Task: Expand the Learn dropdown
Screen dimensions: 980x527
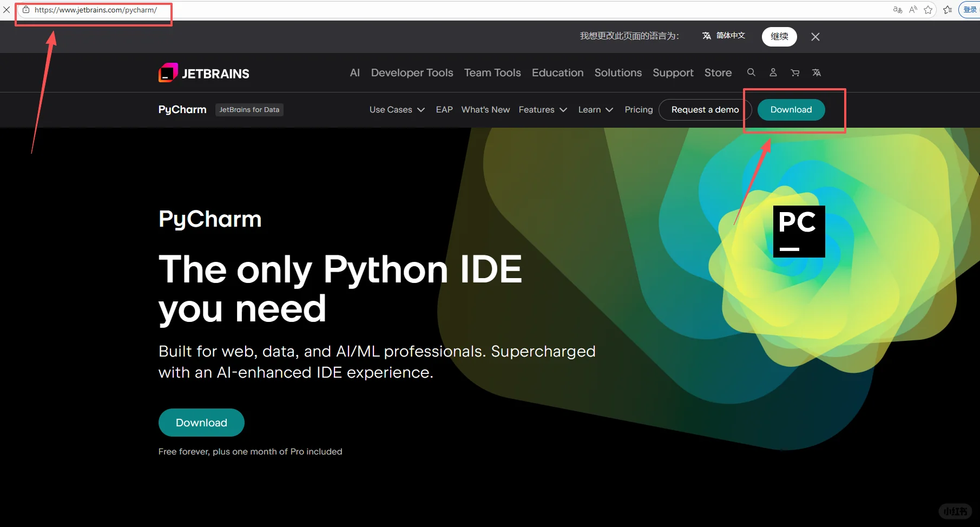Action: click(596, 110)
